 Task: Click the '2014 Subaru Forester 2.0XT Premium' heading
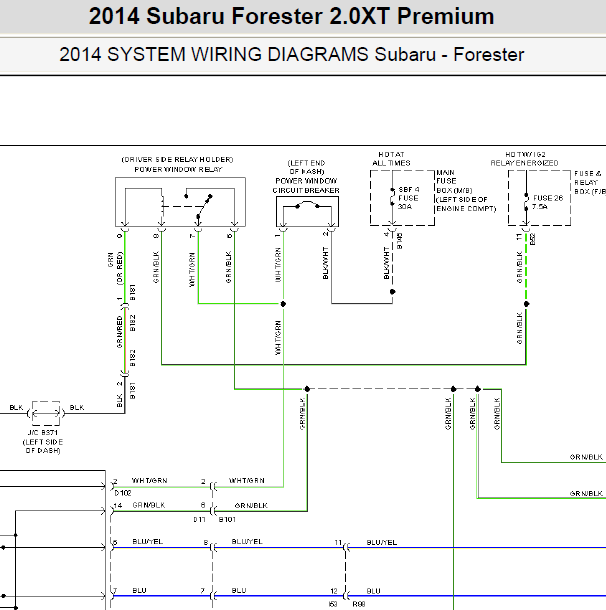291,16
